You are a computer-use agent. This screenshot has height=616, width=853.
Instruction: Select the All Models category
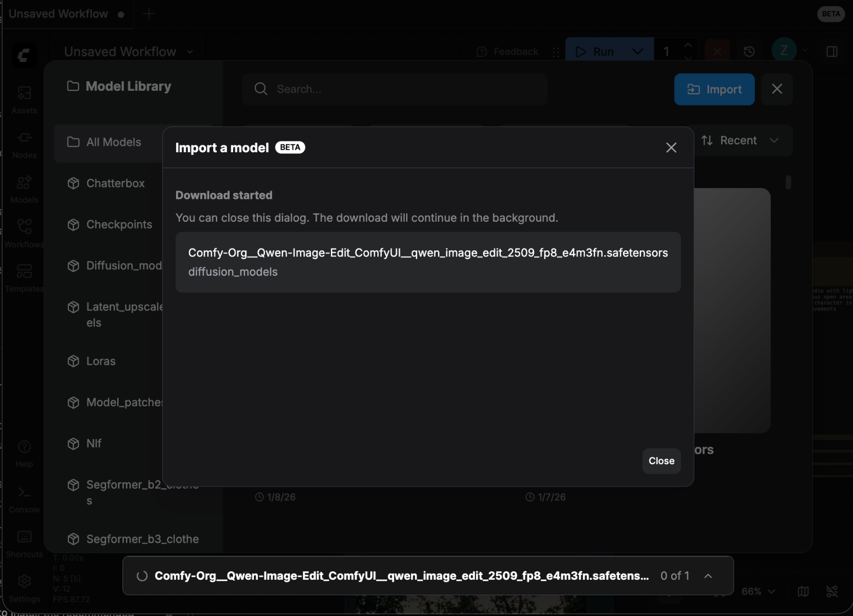113,142
